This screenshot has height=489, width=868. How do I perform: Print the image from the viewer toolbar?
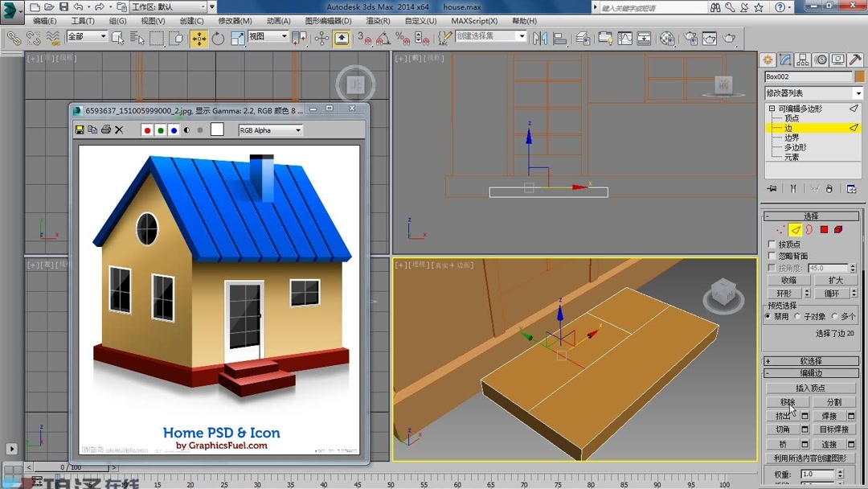pyautogui.click(x=104, y=129)
